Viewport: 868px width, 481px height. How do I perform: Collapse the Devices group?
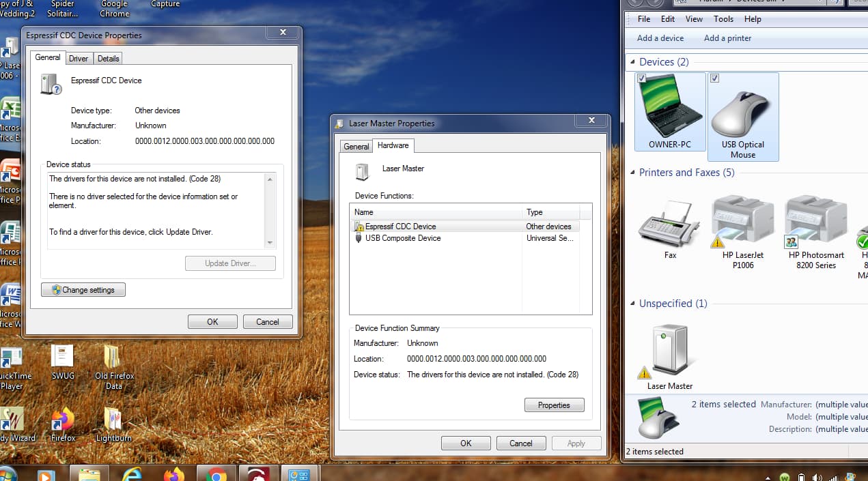[x=632, y=62]
